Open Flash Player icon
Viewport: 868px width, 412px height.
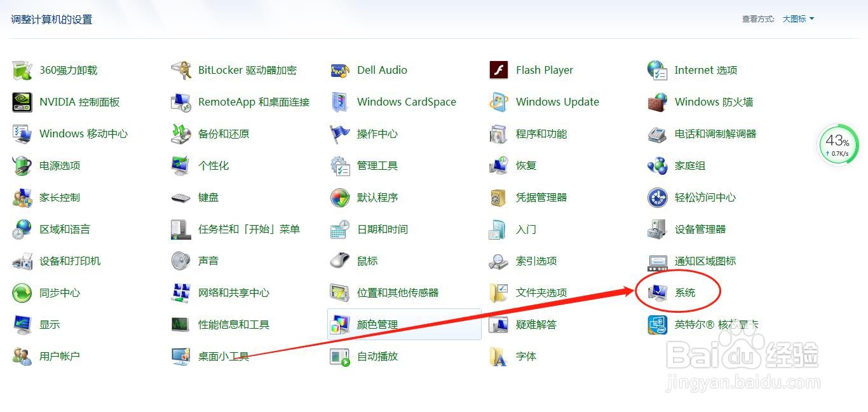click(x=499, y=70)
